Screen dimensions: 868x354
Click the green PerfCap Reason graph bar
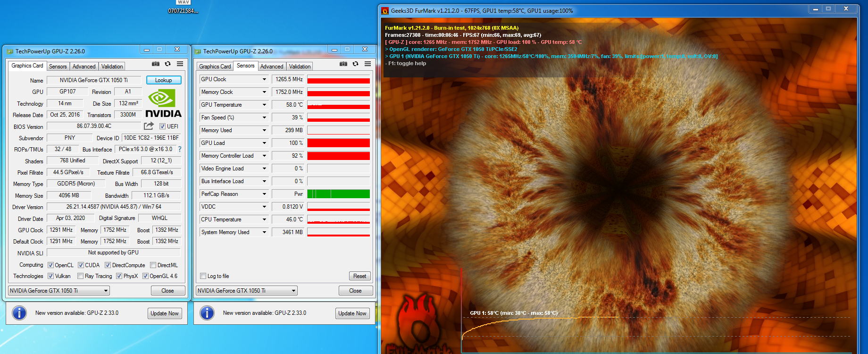click(x=338, y=194)
